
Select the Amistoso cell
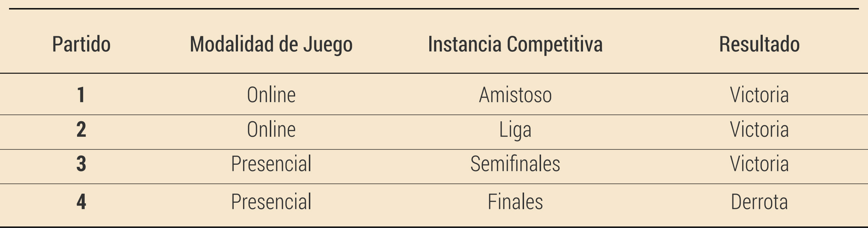[x=515, y=95]
